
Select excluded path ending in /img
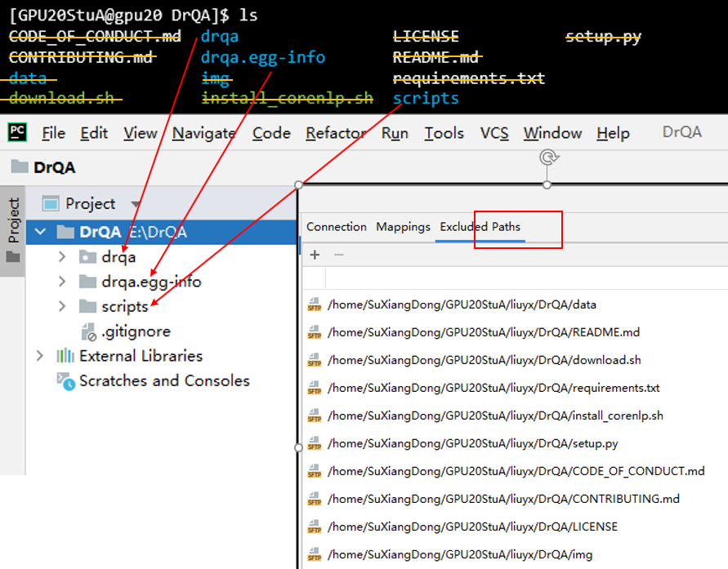(x=460, y=555)
